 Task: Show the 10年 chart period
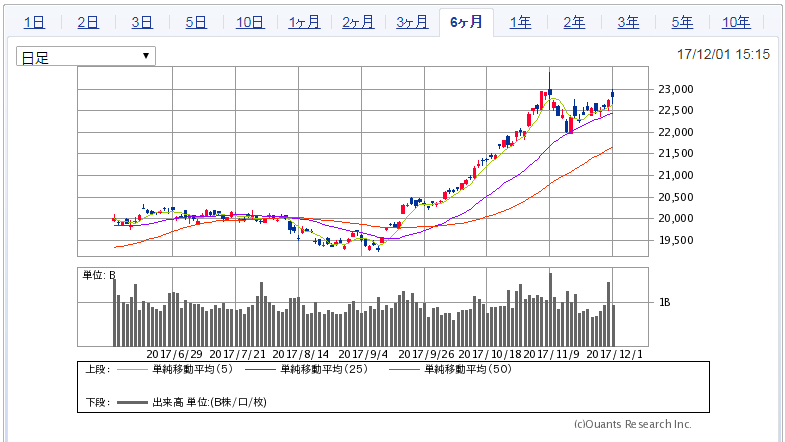point(736,22)
